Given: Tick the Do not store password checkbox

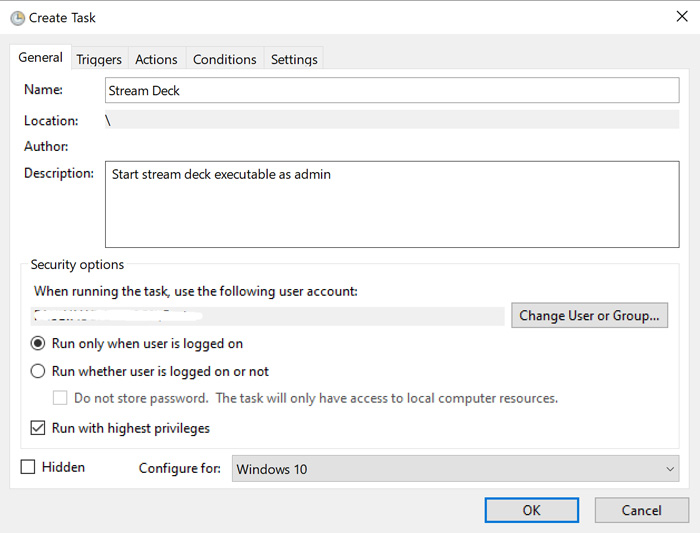Looking at the screenshot, I should (61, 398).
